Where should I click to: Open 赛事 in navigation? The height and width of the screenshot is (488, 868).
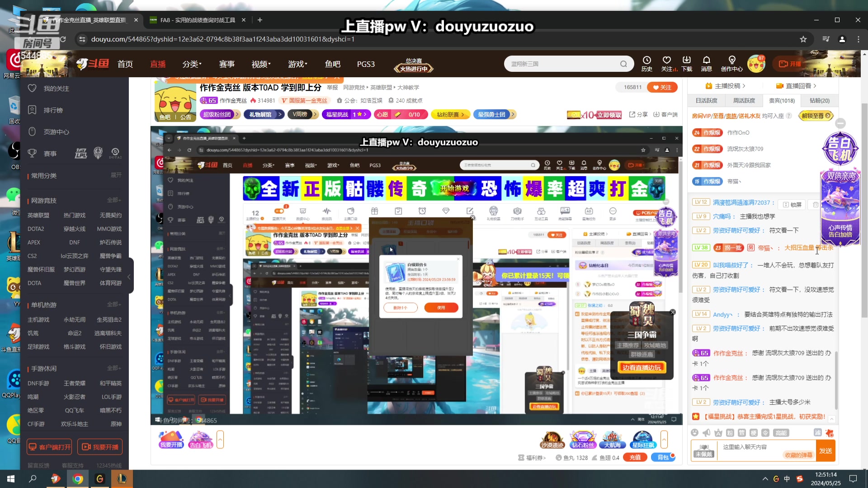(x=226, y=64)
